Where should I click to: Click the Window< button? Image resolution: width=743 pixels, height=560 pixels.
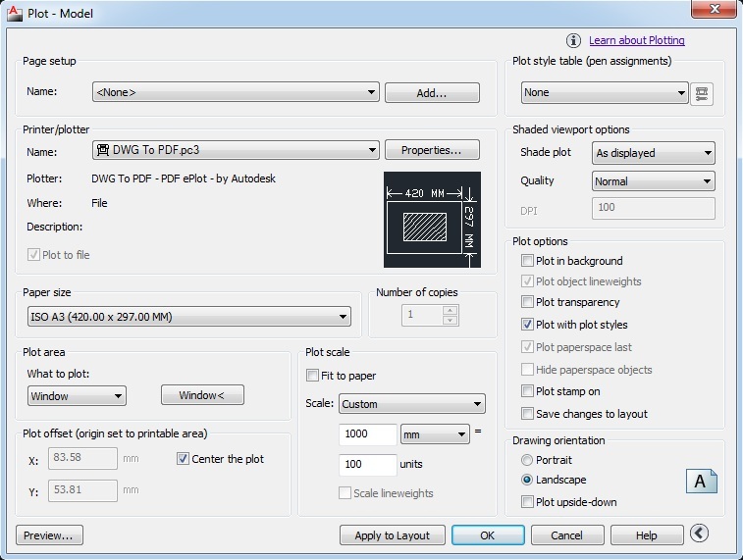[202, 395]
